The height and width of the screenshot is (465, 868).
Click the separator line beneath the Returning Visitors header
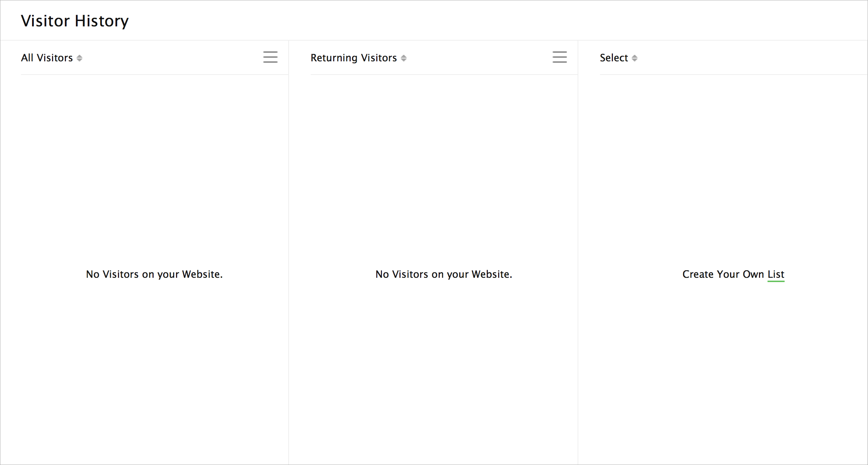(x=444, y=75)
